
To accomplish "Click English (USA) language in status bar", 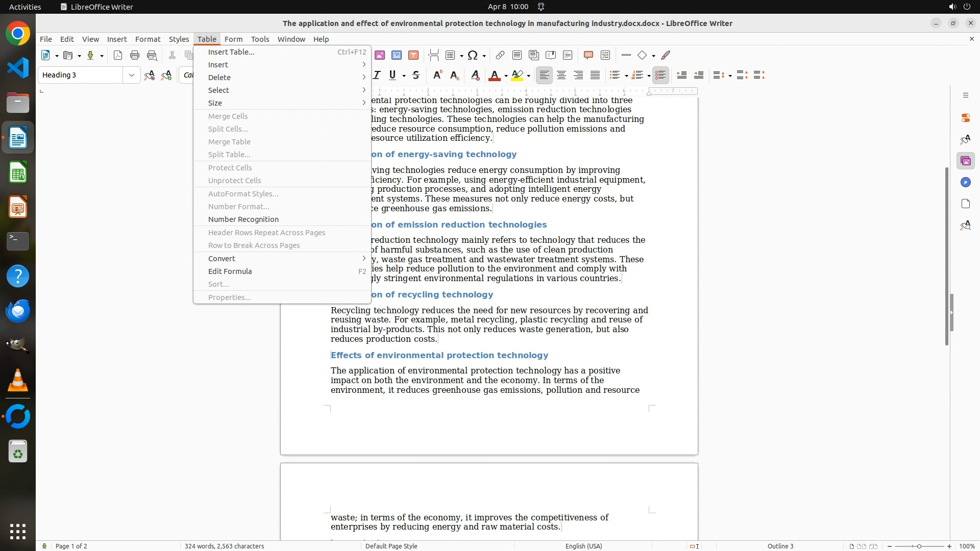I will coord(583,546).
